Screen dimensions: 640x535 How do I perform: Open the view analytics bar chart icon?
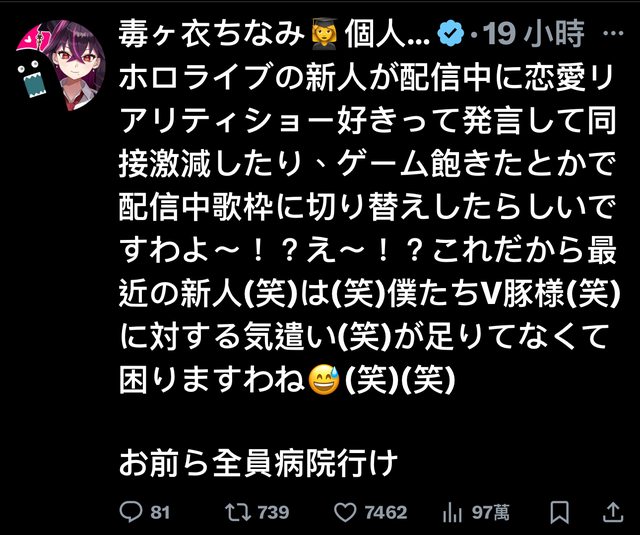point(452,512)
